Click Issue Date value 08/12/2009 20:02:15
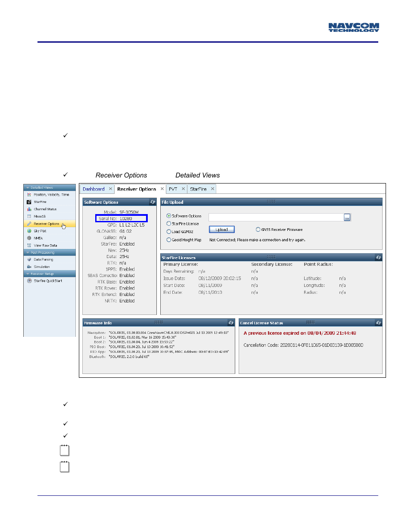 (x=220, y=278)
